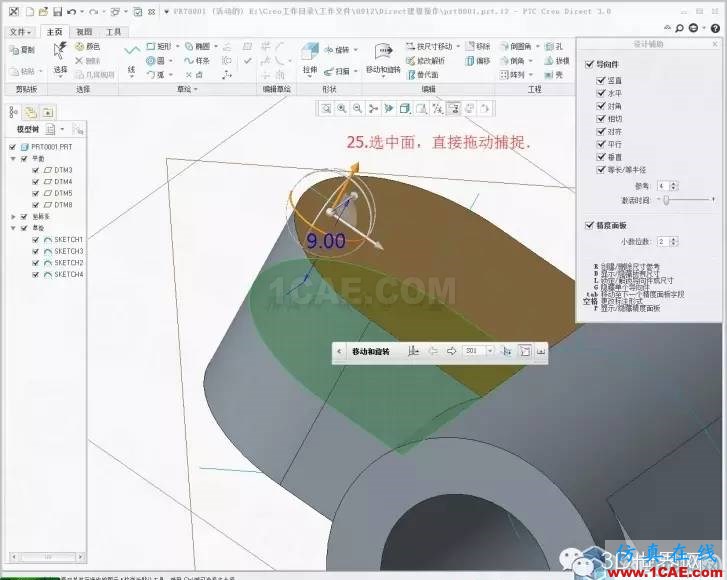Open help via question mark icon
This screenshot has height=580, width=727.
point(715,28)
